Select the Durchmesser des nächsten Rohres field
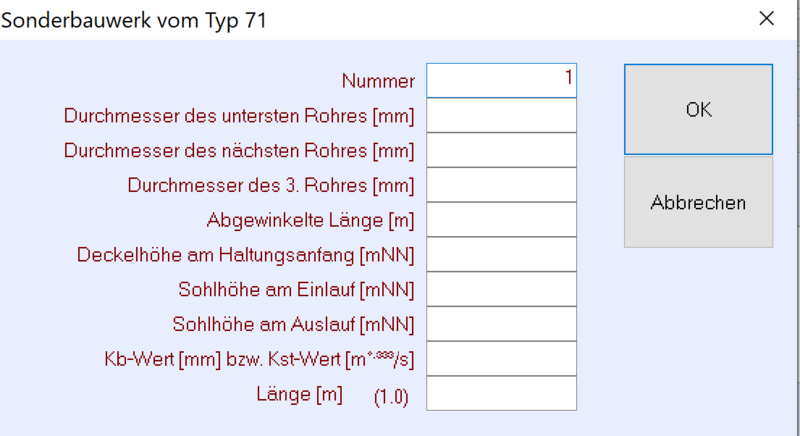The image size is (800, 436). [501, 150]
